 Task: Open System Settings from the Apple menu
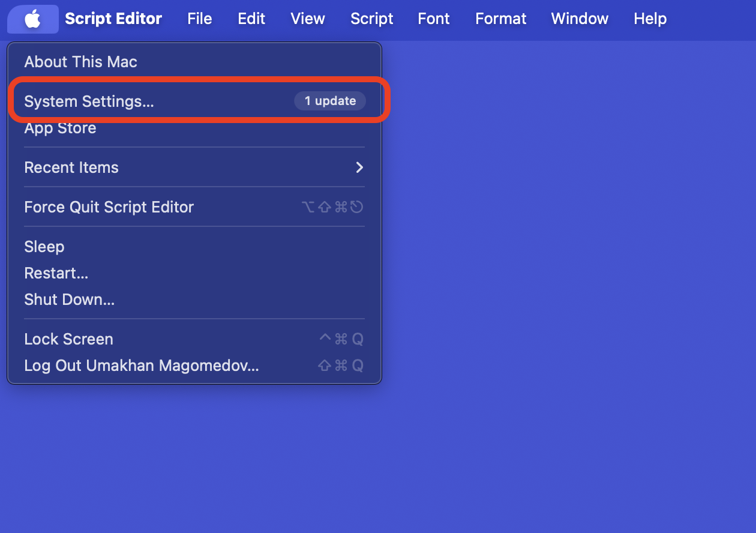89,101
